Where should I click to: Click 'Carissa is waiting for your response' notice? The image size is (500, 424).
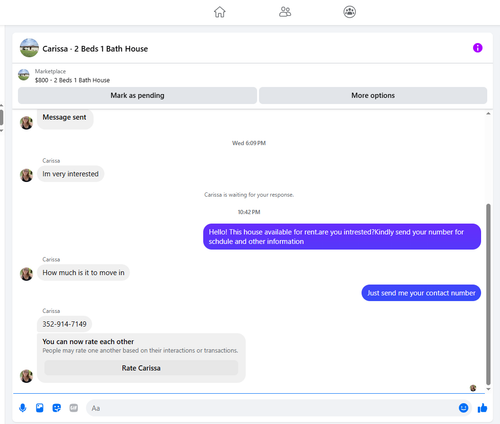(249, 195)
